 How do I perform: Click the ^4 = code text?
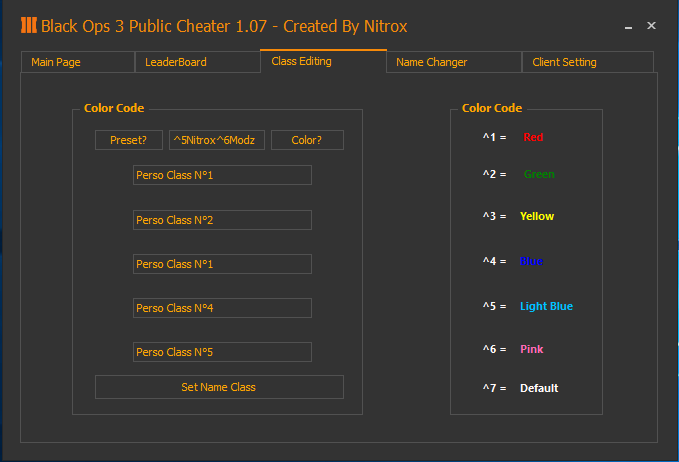pyautogui.click(x=494, y=261)
